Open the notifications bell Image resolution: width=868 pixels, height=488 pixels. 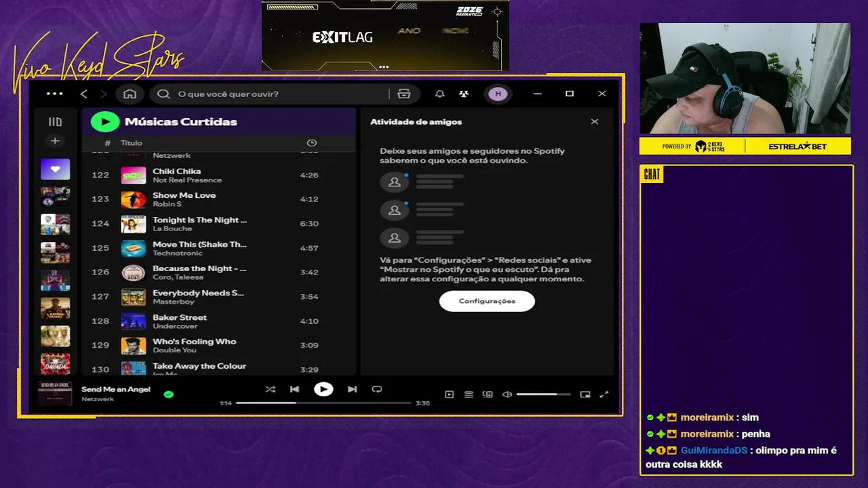pos(439,94)
